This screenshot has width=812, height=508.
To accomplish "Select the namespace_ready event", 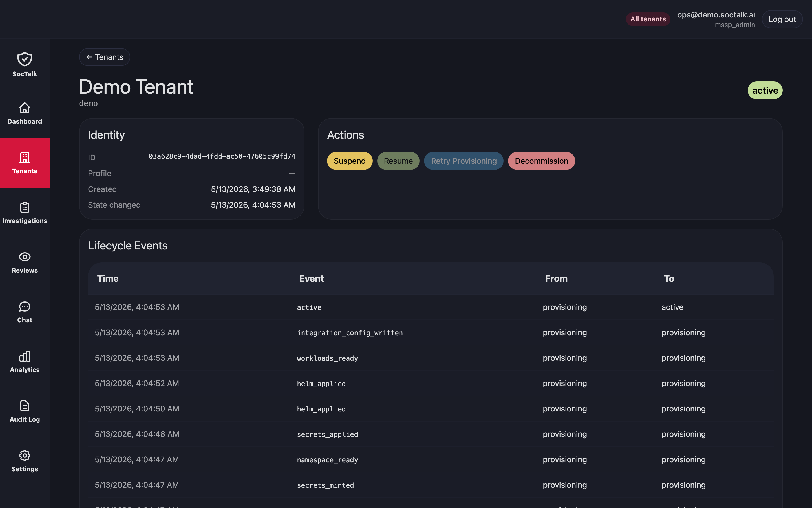I will pyautogui.click(x=328, y=460).
